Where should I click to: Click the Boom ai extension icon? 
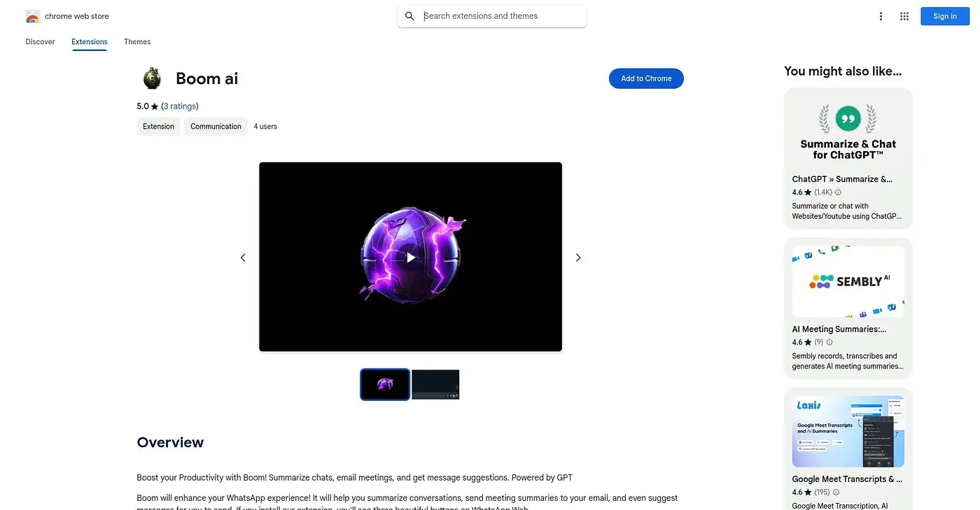(x=152, y=78)
